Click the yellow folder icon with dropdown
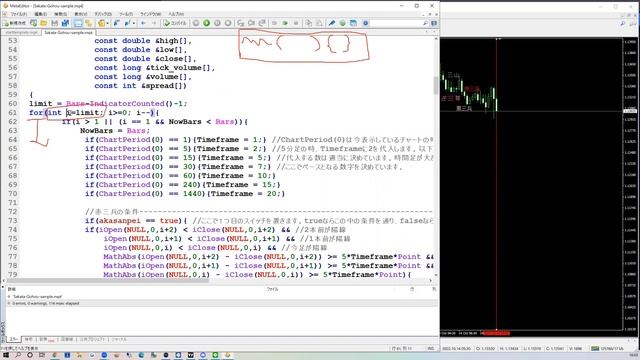Screen dimensions: 640x360 coord(101,23)
